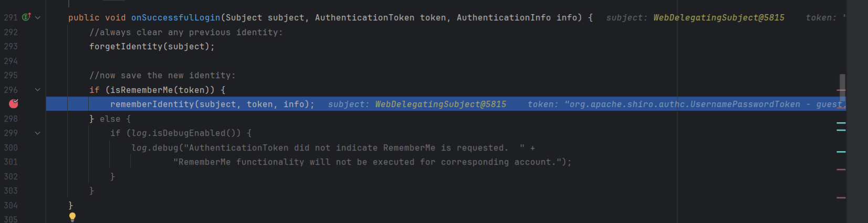Click the lowest red error stripe marker
Viewport: 868px width, 223px height.
click(x=841, y=198)
